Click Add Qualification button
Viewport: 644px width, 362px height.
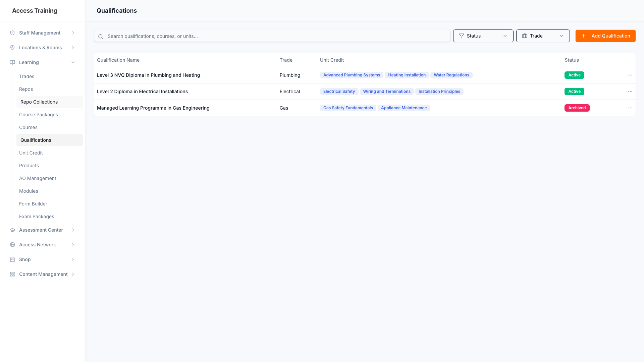605,36
